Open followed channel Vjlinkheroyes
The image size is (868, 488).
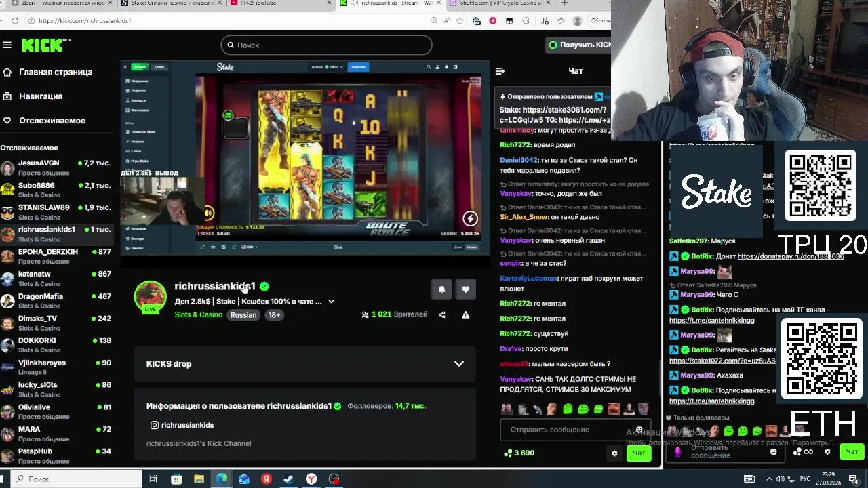coord(56,367)
